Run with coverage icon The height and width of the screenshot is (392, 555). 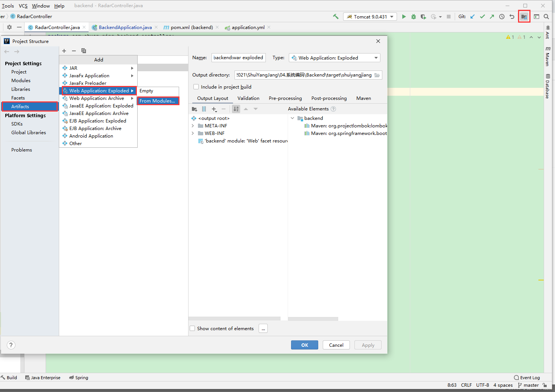click(x=423, y=17)
